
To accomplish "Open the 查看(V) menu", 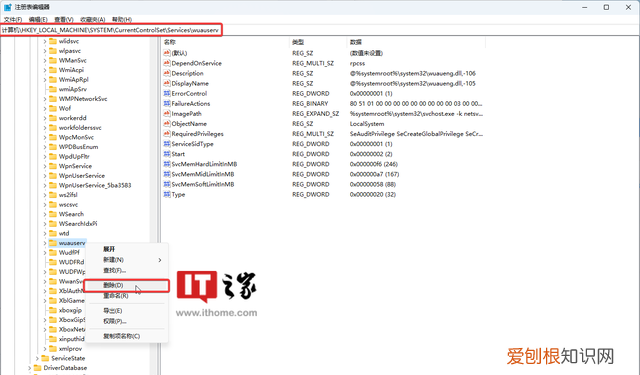I will [64, 20].
